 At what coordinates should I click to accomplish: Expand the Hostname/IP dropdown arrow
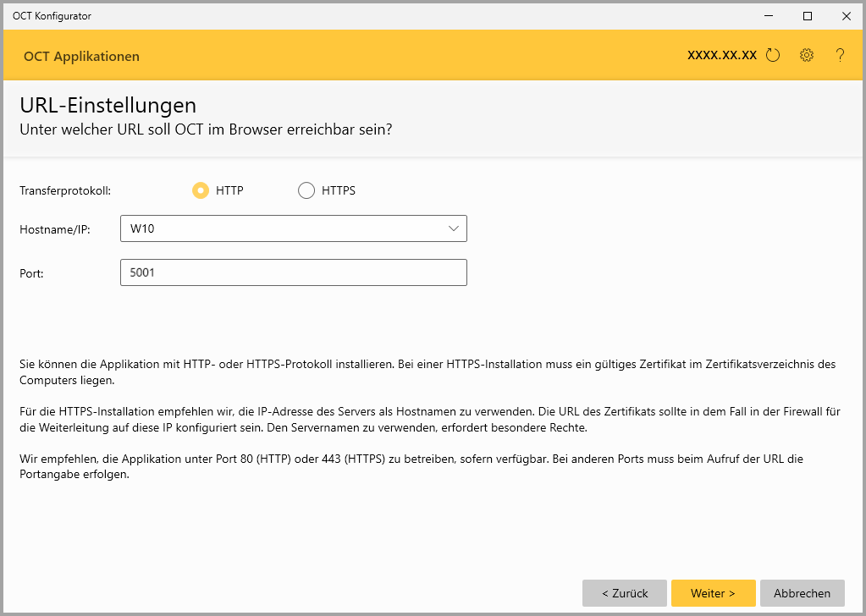(x=453, y=228)
